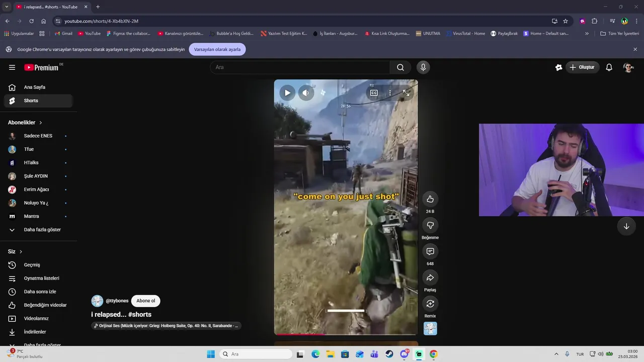Open the Gmail bookmark
The width and height of the screenshot is (644, 362).
point(63,34)
